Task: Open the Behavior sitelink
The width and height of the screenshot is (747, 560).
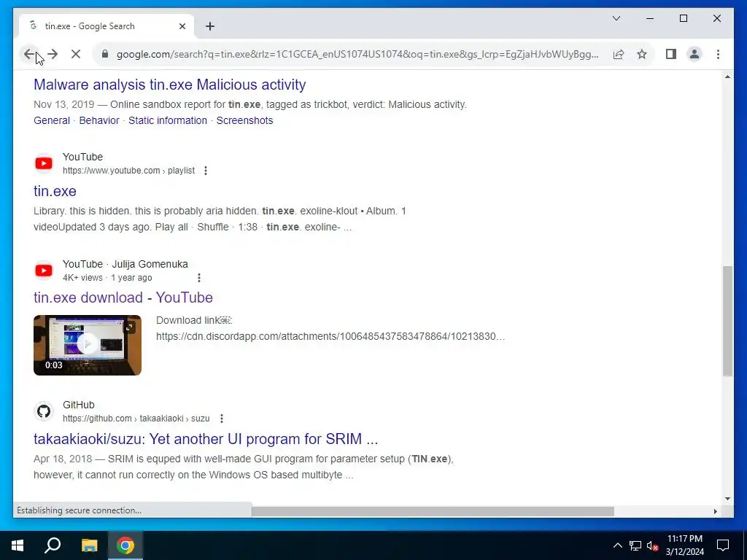Action: tap(99, 120)
